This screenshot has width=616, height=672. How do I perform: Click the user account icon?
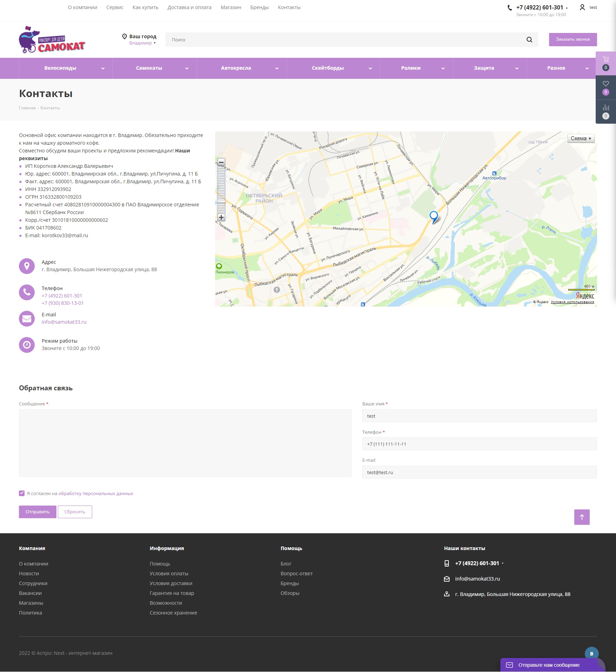pyautogui.click(x=582, y=7)
